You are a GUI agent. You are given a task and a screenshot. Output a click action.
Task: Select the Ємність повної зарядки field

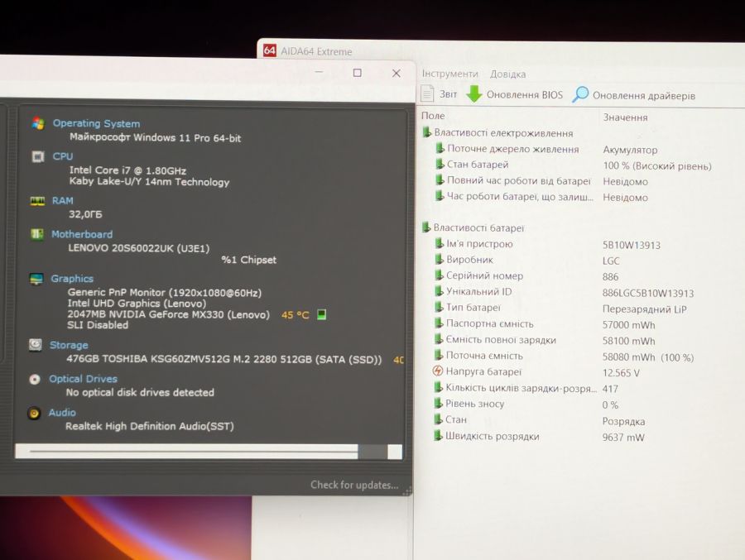click(501, 340)
